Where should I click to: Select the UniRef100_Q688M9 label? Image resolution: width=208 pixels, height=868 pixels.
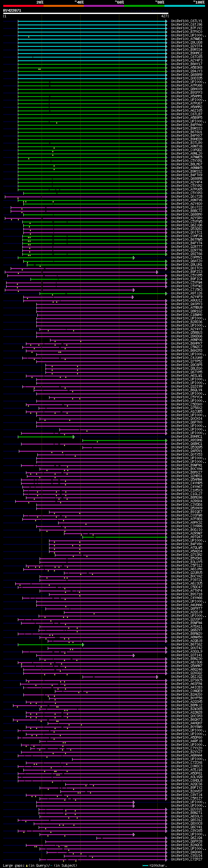click(187, 75)
